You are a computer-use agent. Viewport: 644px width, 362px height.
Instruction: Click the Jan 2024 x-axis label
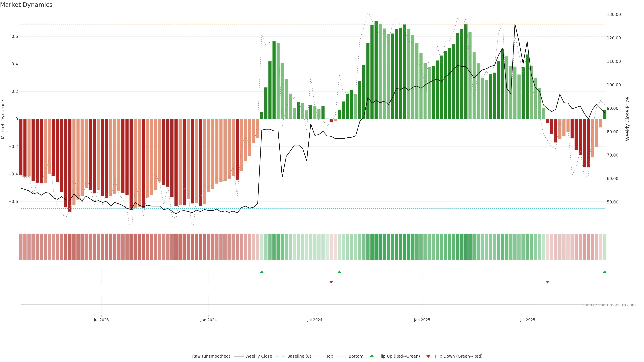click(x=208, y=320)
